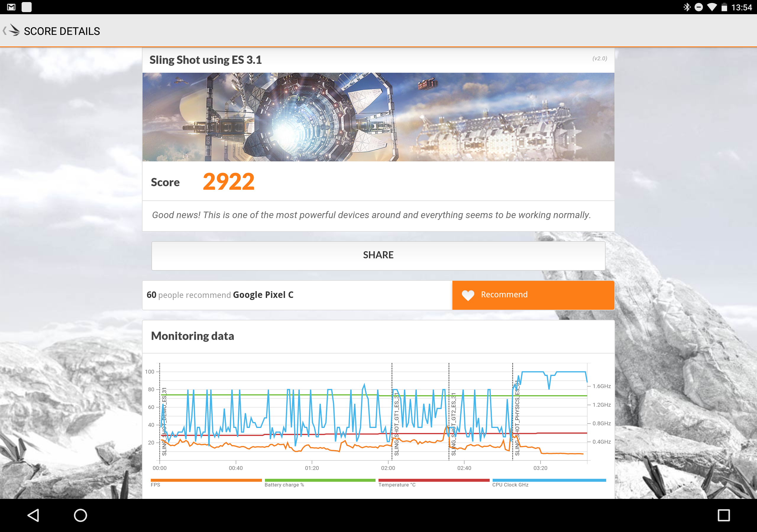Tap the white square notification icon
This screenshot has width=757, height=532.
pos(27,7)
